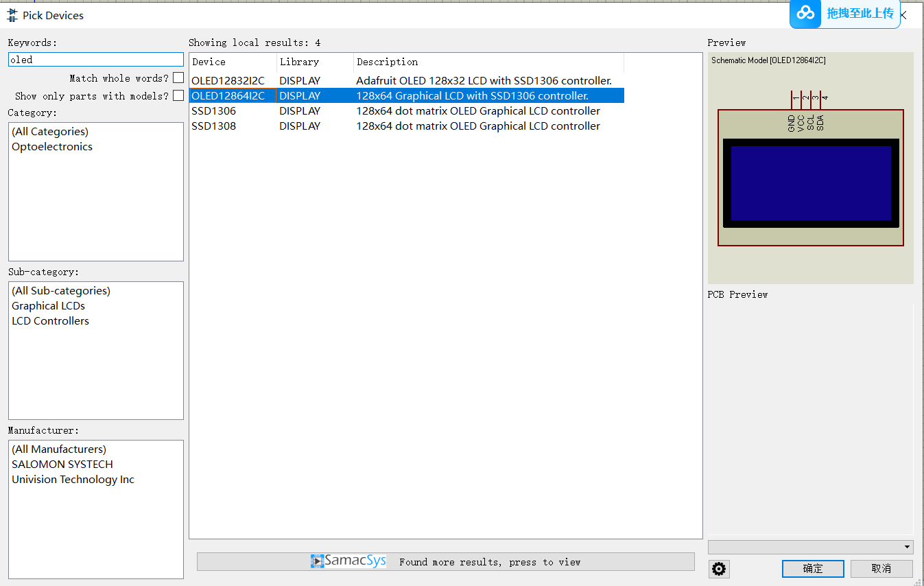Image resolution: width=924 pixels, height=586 pixels.
Task: Select the LCD Controllers sub-category
Action: point(49,320)
